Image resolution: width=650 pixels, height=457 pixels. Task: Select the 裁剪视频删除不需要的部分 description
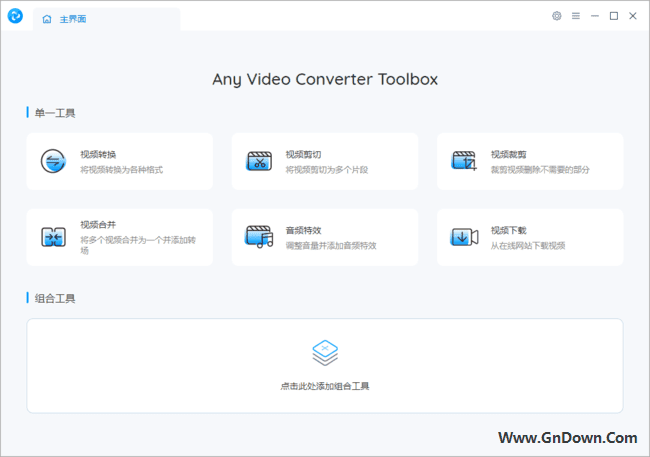click(540, 170)
